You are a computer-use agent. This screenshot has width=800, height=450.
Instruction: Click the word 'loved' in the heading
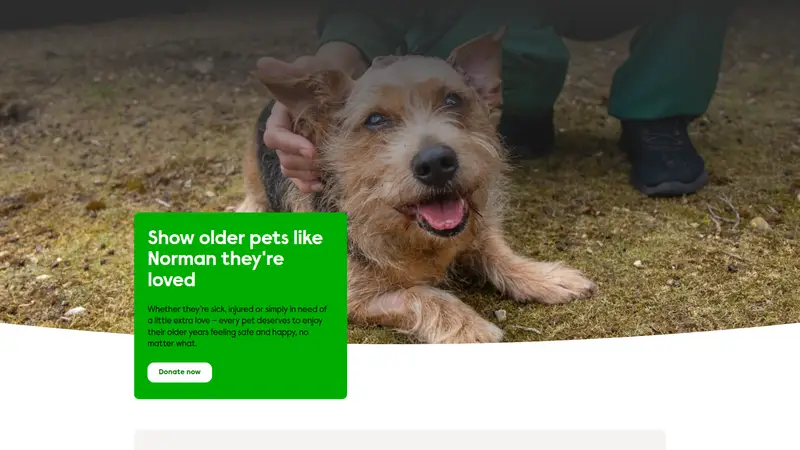click(171, 280)
